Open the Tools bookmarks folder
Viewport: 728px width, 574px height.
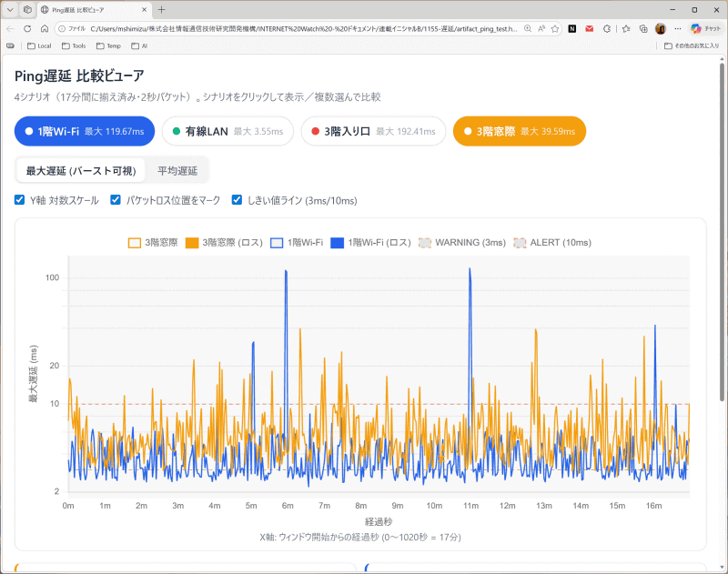click(x=74, y=46)
